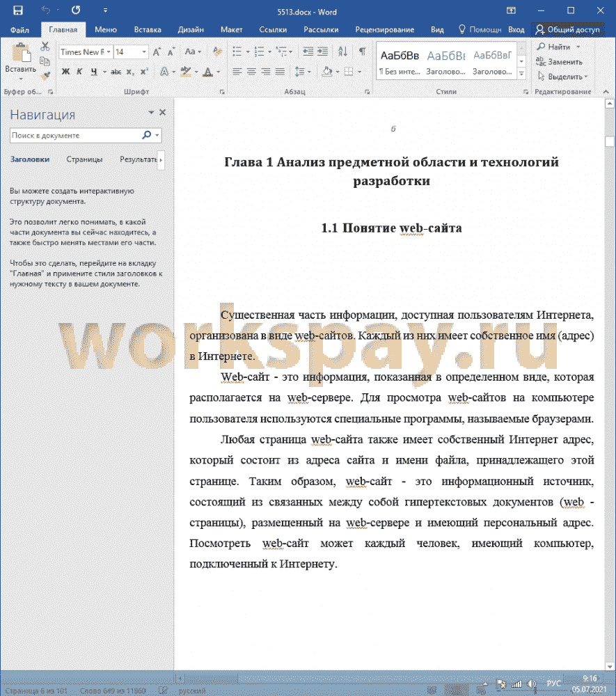Apply the text highlight color
The height and width of the screenshot is (696, 616).
tap(186, 72)
